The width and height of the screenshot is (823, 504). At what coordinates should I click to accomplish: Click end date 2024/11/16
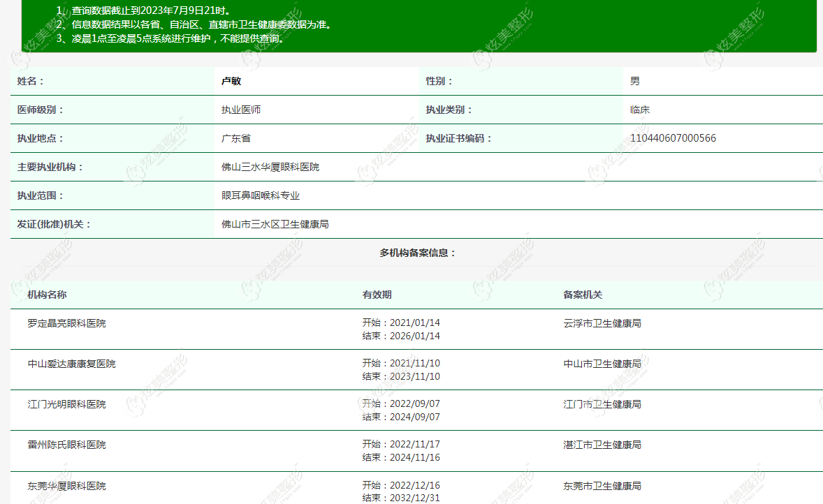415,457
